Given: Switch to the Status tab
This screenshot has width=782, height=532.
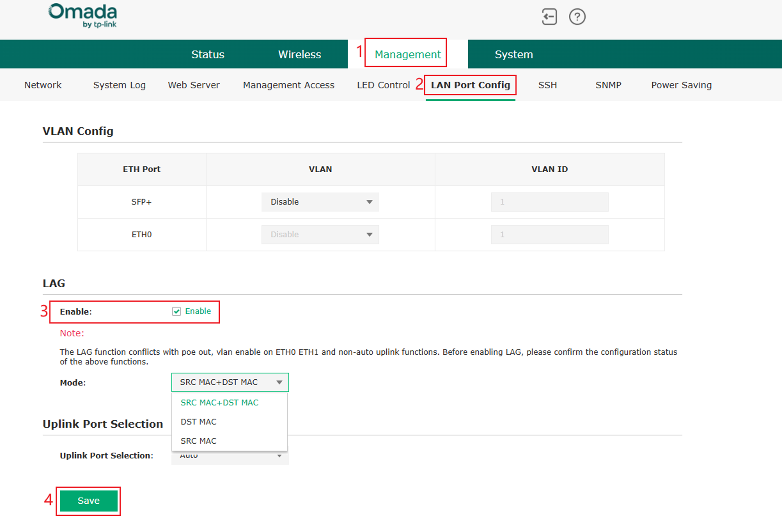Looking at the screenshot, I should click(207, 54).
